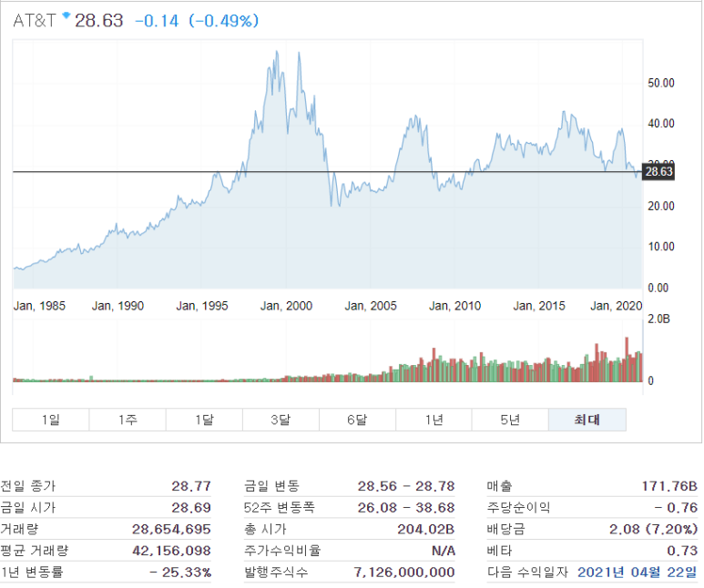704x588 pixels.
Task: Click the 매출 value 171.76B
Action: click(669, 486)
